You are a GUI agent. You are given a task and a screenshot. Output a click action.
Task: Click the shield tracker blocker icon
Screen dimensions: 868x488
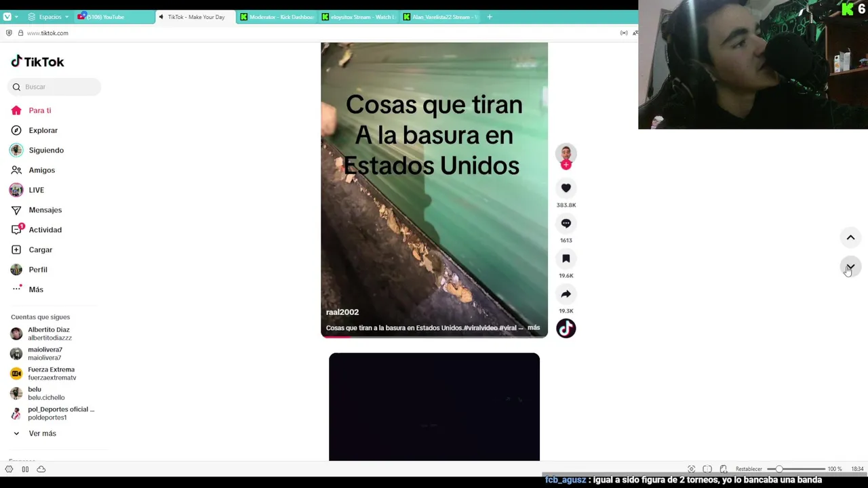(9, 33)
